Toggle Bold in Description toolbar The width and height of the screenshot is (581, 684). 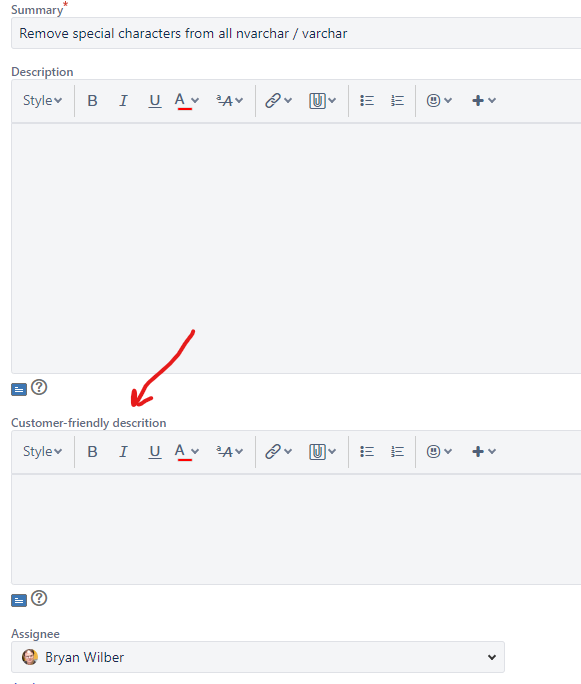click(92, 101)
